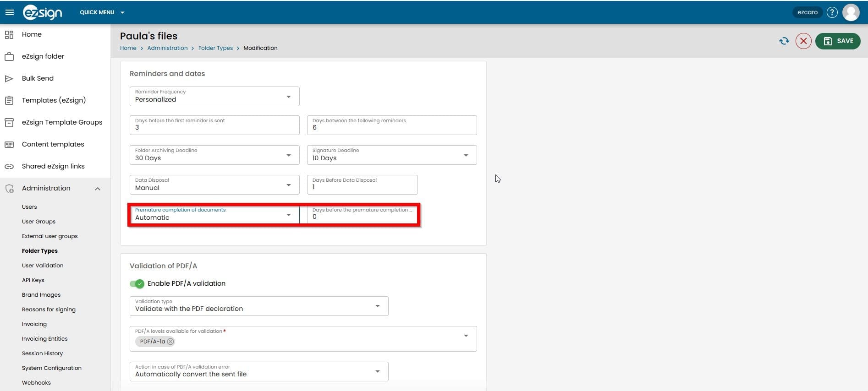Click the refresh arrows icon
The image size is (868, 391).
(x=784, y=41)
